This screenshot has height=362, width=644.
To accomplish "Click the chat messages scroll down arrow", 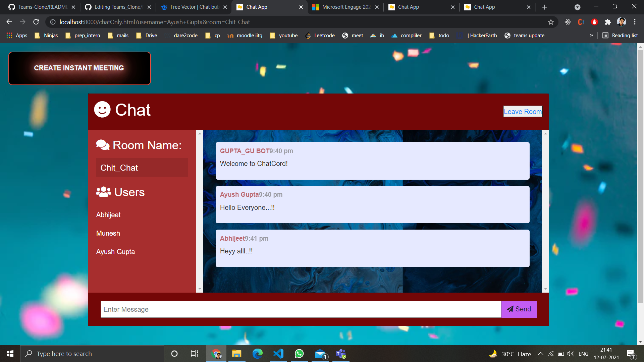I will coord(545,289).
